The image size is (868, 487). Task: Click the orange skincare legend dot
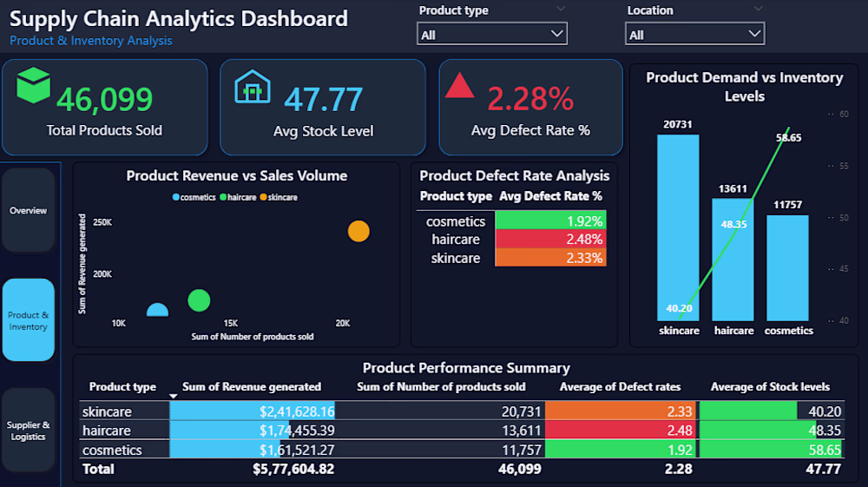(263, 198)
